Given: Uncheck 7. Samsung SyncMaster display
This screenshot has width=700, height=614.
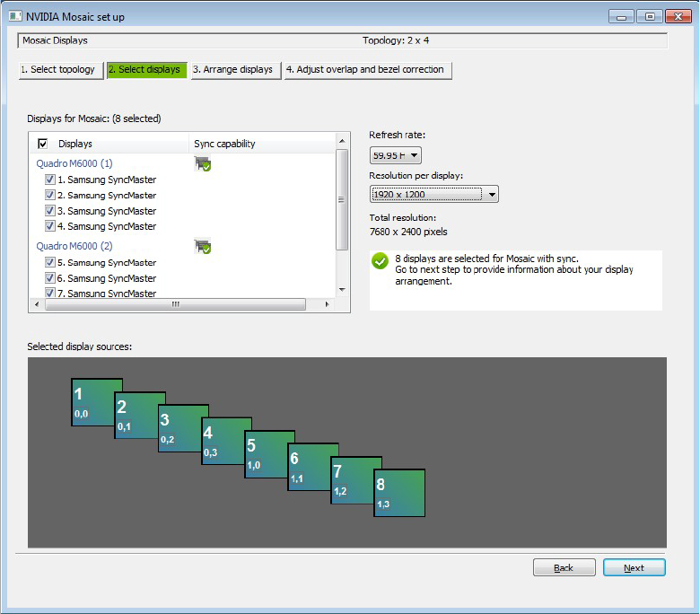Looking at the screenshot, I should [50, 293].
